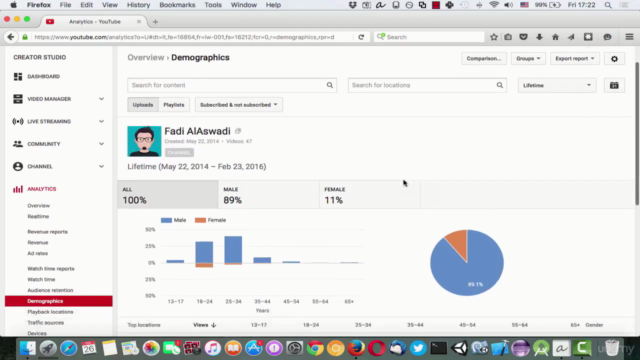Open analytics settings gear icon
This screenshot has width=640, height=360.
[x=614, y=59]
